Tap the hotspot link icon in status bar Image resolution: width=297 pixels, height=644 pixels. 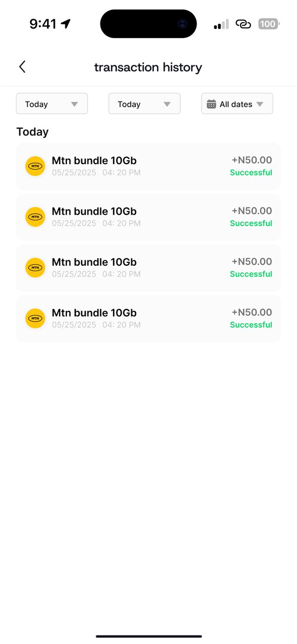243,24
